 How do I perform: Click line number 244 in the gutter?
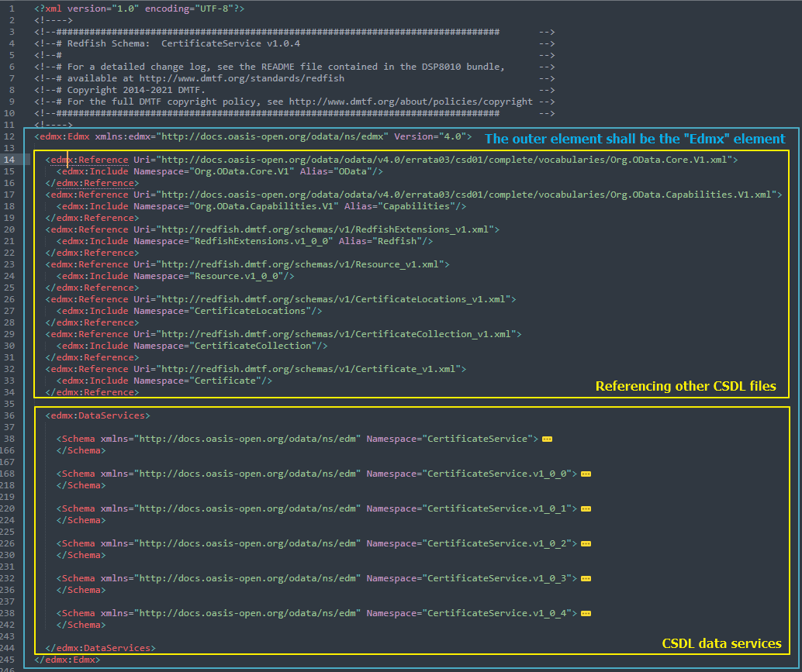pos(8,648)
